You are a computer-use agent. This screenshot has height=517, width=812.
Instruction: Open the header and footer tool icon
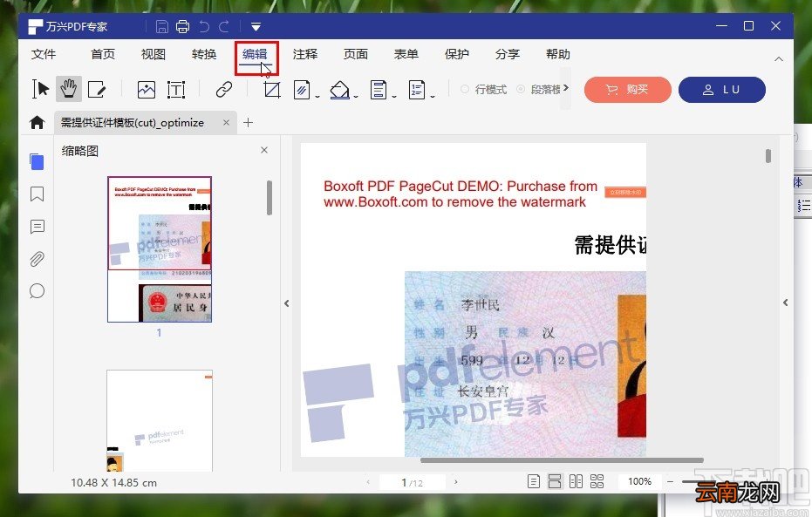tap(378, 90)
